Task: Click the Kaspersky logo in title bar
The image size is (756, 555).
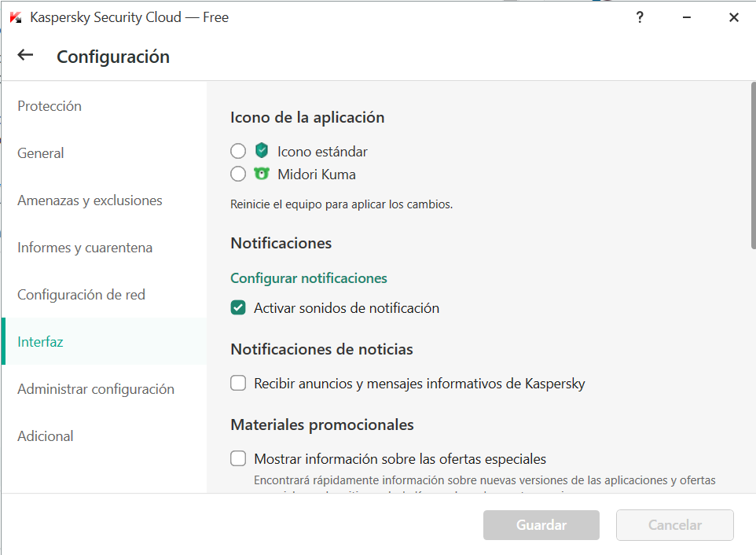Action: click(x=16, y=17)
